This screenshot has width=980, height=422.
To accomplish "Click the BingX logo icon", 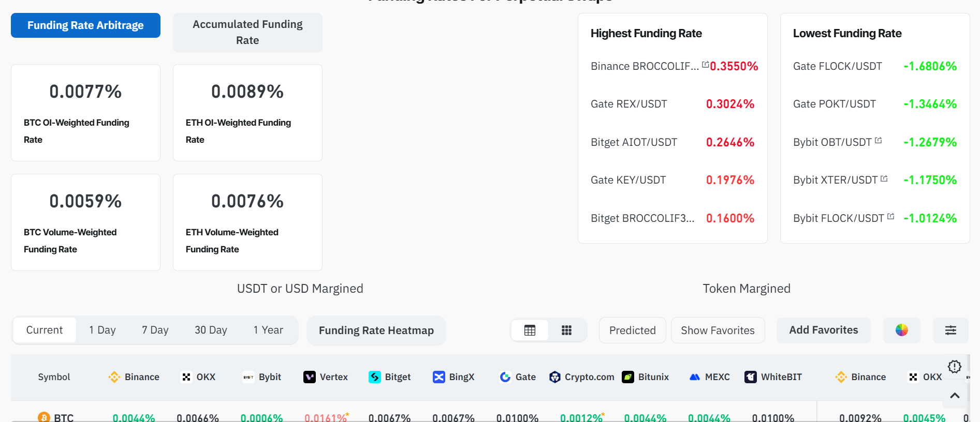I will (439, 377).
